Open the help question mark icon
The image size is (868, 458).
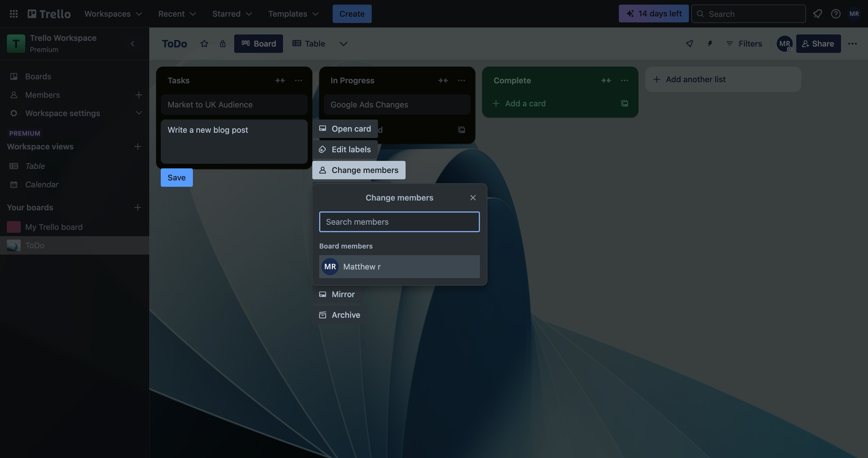[x=835, y=14]
